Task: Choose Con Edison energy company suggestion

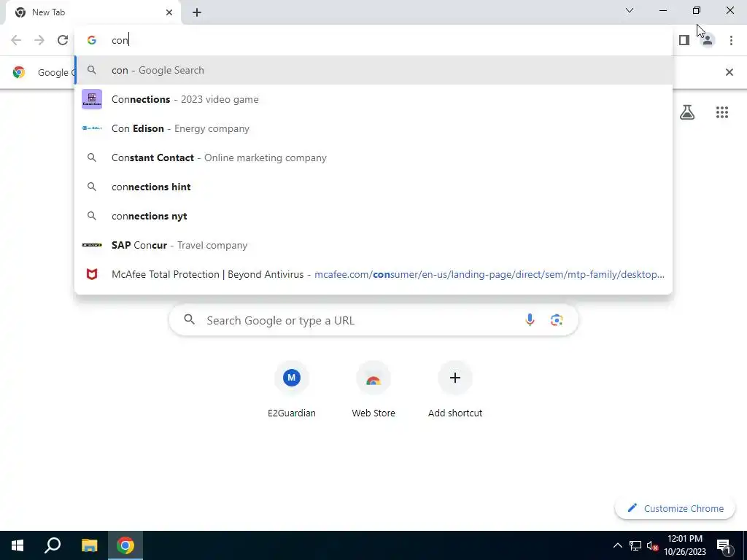Action: [x=373, y=128]
